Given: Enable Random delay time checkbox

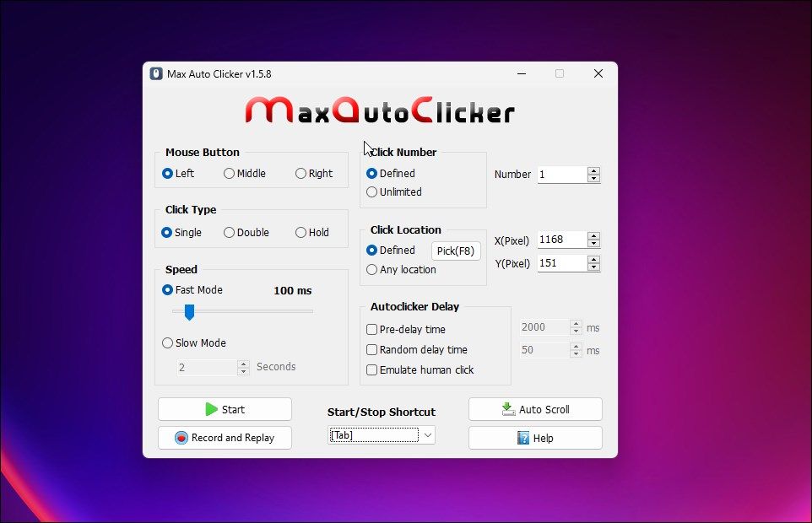Looking at the screenshot, I should tap(416, 350).
